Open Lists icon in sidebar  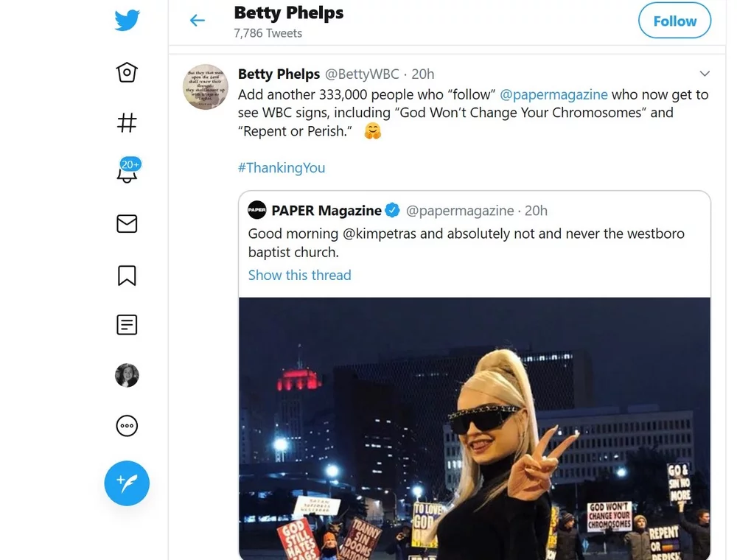tap(127, 324)
